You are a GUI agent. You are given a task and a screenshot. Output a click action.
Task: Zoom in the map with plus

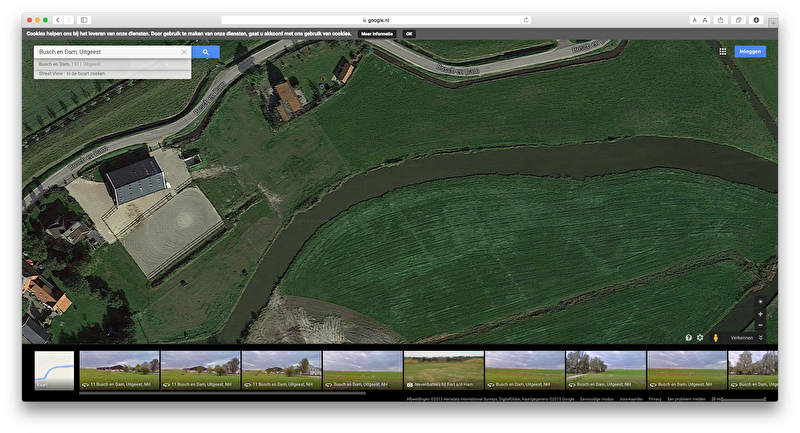click(x=760, y=314)
